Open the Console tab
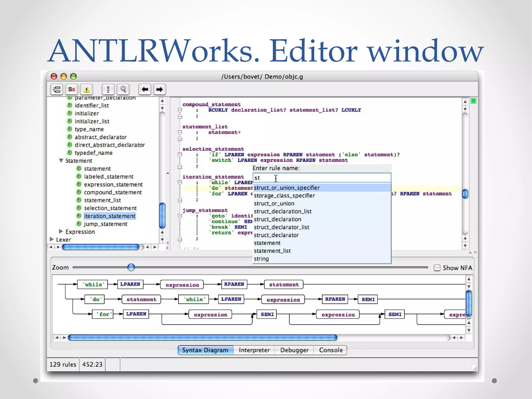The width and height of the screenshot is (532, 399). [x=331, y=350]
